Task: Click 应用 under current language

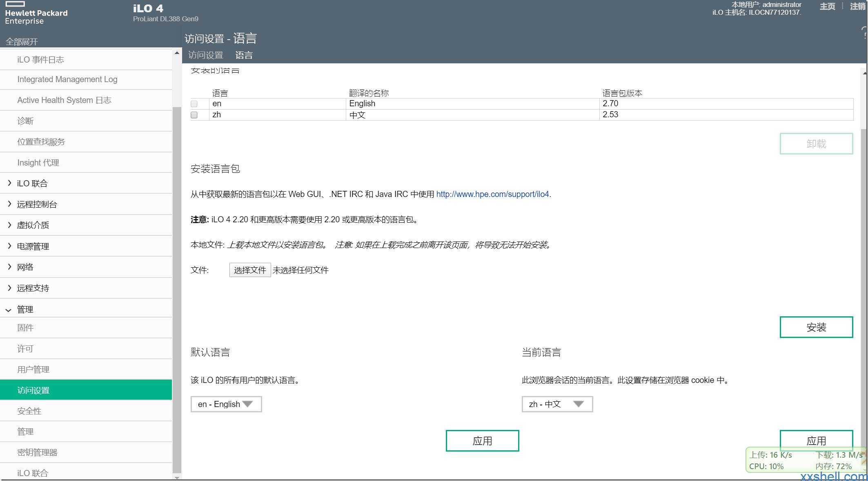Action: [816, 440]
